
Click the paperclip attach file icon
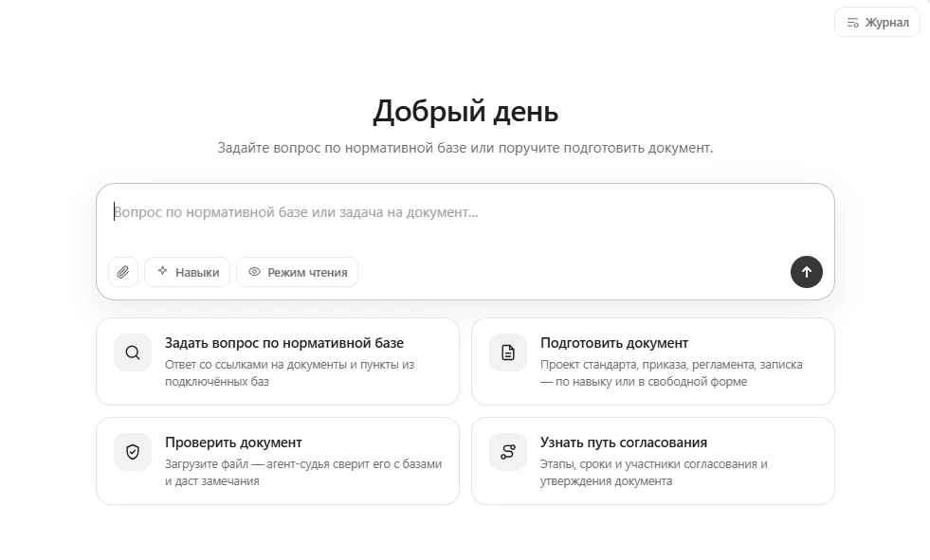point(123,272)
